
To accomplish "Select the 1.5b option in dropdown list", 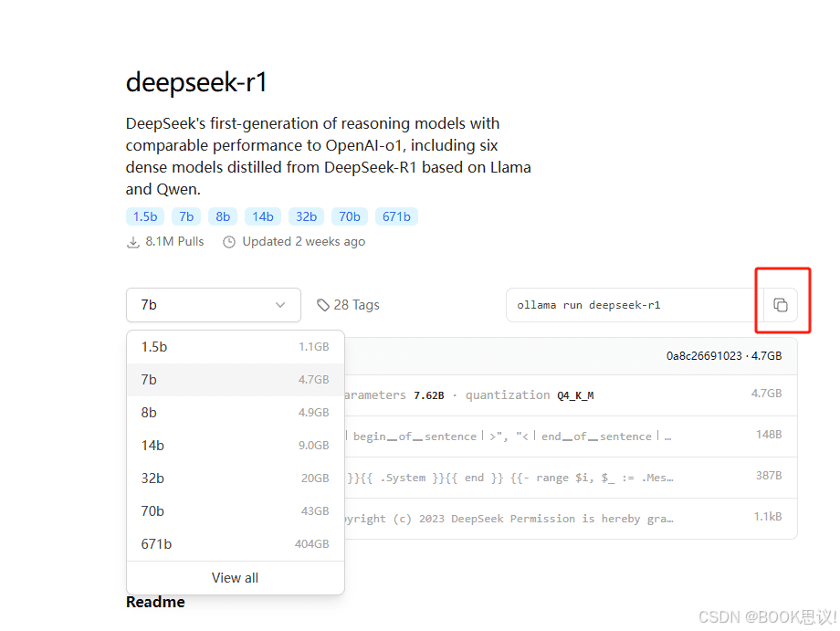I will [236, 347].
